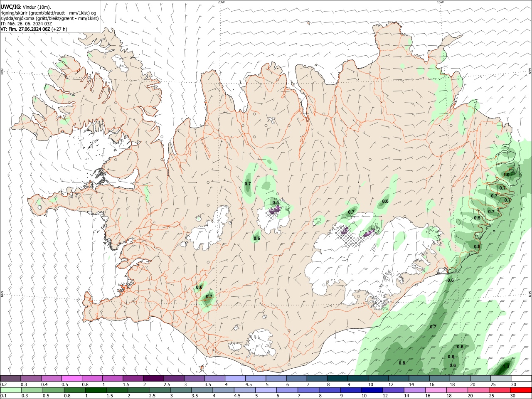532x399 pixels.
Task: Click the dark teal 8 mm snow swatch
Action: (x=337, y=378)
